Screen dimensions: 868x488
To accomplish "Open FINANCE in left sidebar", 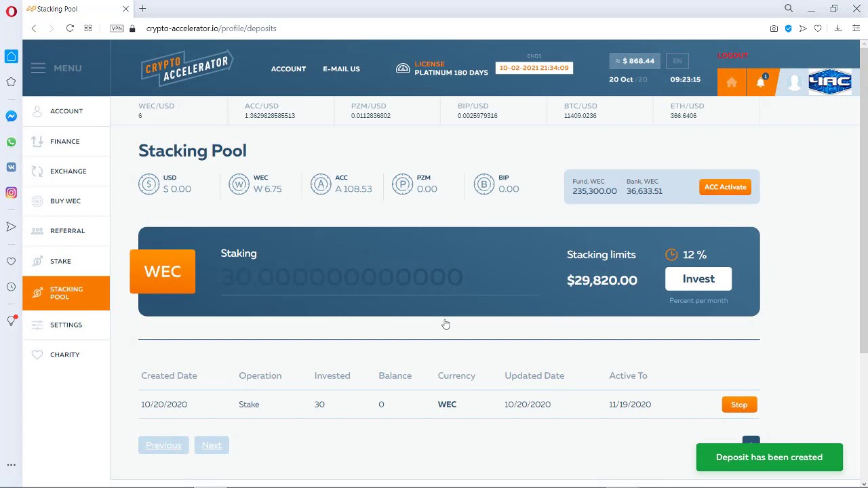I will [66, 141].
